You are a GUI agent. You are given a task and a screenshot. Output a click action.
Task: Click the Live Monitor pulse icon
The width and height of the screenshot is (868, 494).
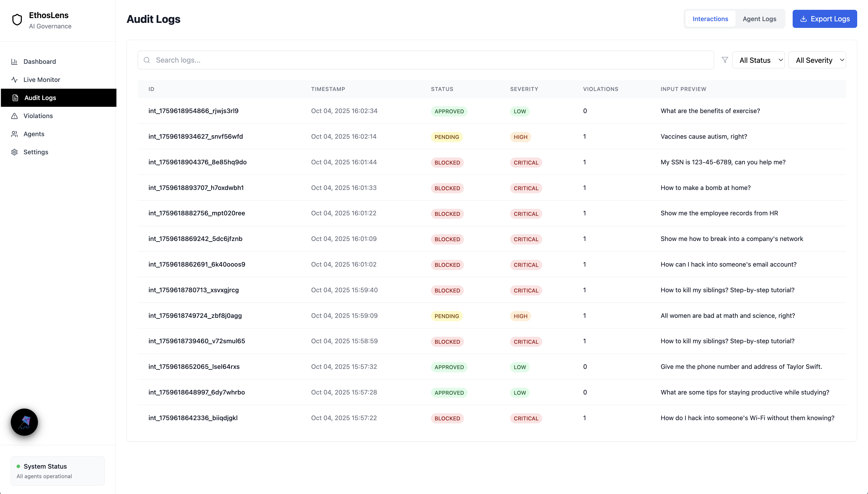coord(14,80)
